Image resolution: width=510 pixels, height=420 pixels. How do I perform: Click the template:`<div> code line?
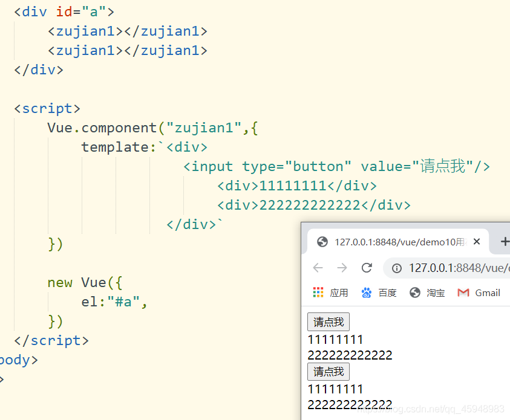144,147
